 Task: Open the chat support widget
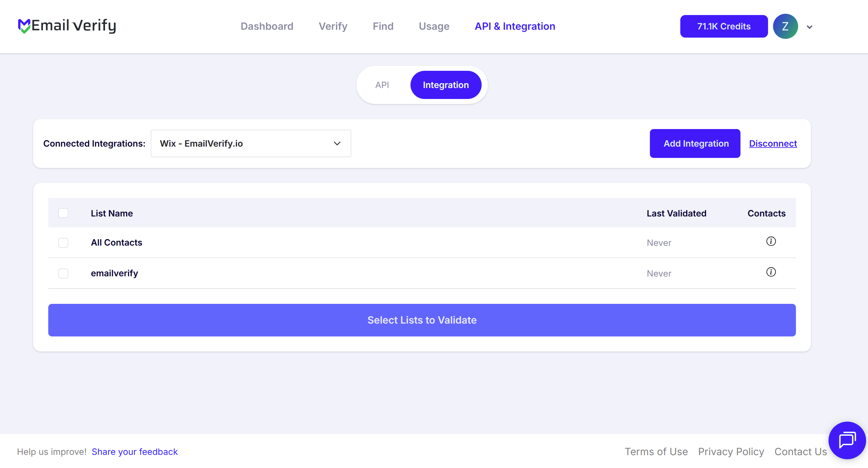point(847,440)
